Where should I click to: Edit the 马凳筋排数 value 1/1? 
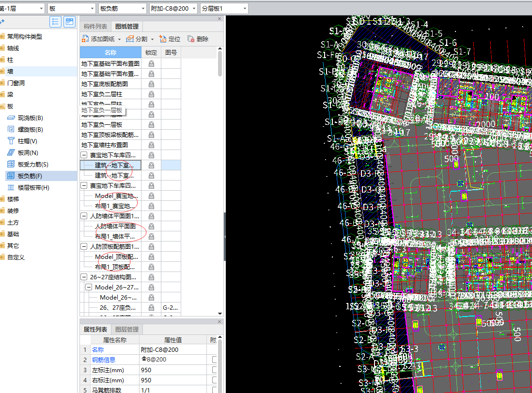173,390
